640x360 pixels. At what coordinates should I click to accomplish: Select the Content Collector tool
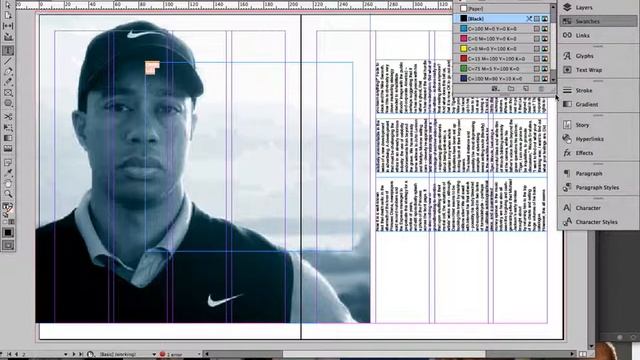(x=8, y=37)
